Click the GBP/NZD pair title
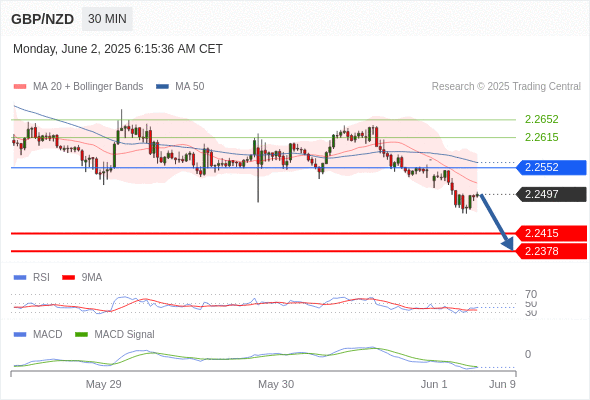 (x=43, y=19)
